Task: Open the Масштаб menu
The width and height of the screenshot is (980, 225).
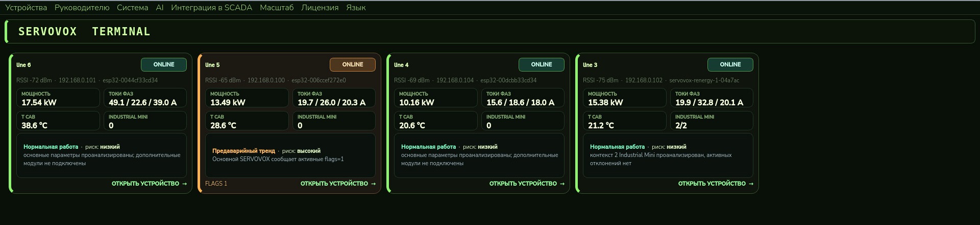Action: tap(277, 8)
